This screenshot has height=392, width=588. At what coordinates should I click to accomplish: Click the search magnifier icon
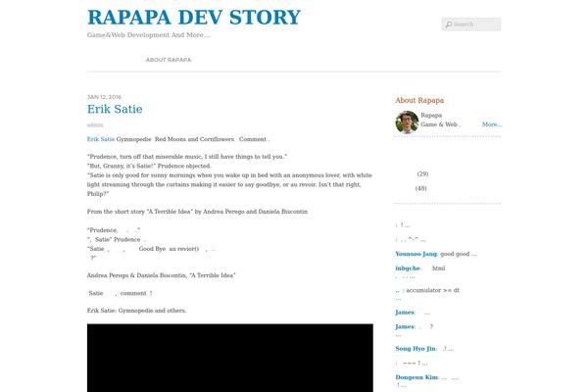pyautogui.click(x=448, y=24)
